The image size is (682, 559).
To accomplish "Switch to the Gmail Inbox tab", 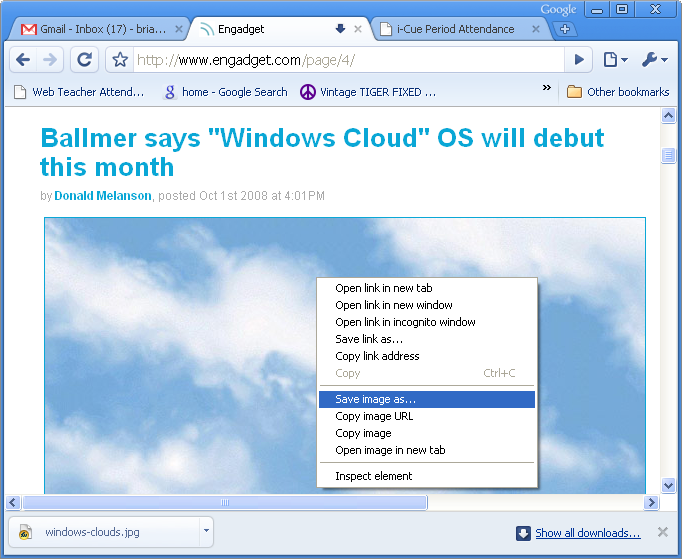I will 95,29.
